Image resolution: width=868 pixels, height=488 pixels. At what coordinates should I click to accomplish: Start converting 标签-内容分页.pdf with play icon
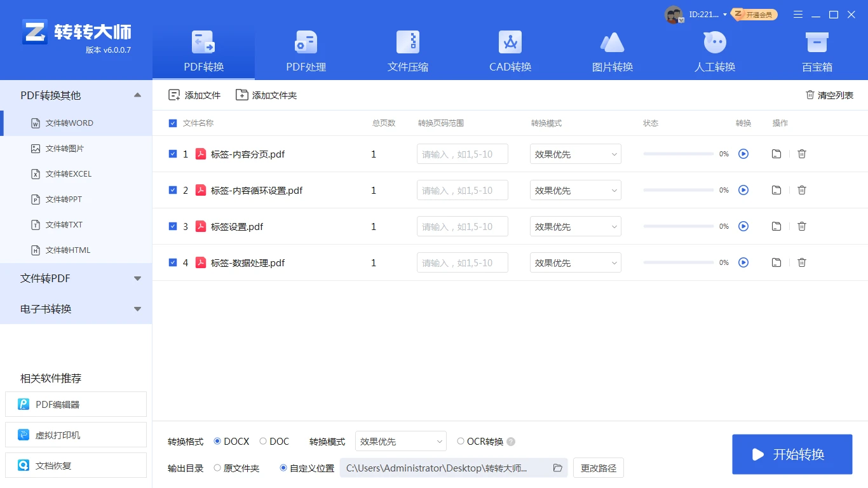click(x=743, y=154)
